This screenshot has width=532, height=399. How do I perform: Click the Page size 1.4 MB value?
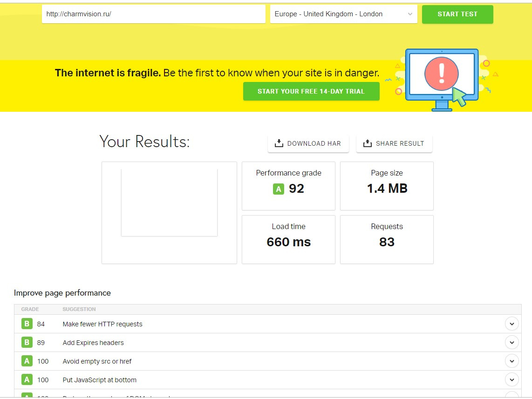387,189
